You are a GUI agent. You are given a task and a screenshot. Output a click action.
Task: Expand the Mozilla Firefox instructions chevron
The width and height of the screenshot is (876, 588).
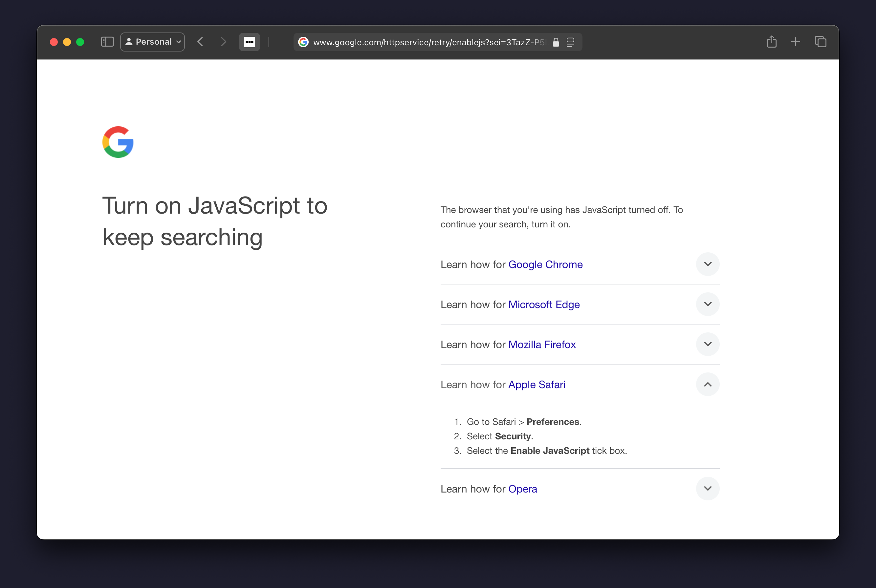coord(708,344)
